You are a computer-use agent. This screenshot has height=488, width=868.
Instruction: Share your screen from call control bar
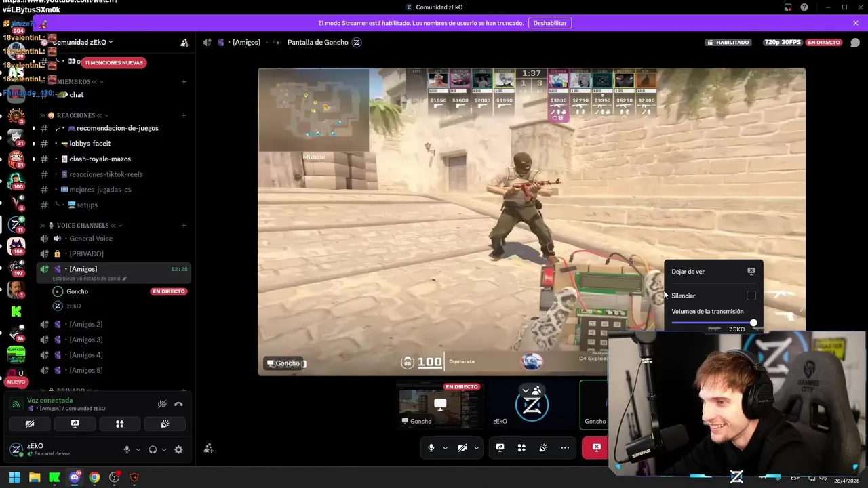click(500, 448)
